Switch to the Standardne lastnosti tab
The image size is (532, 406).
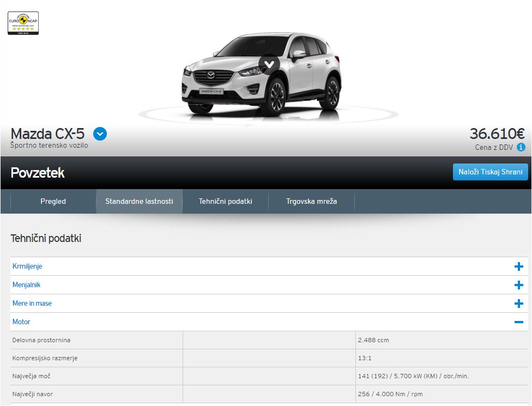(x=139, y=201)
